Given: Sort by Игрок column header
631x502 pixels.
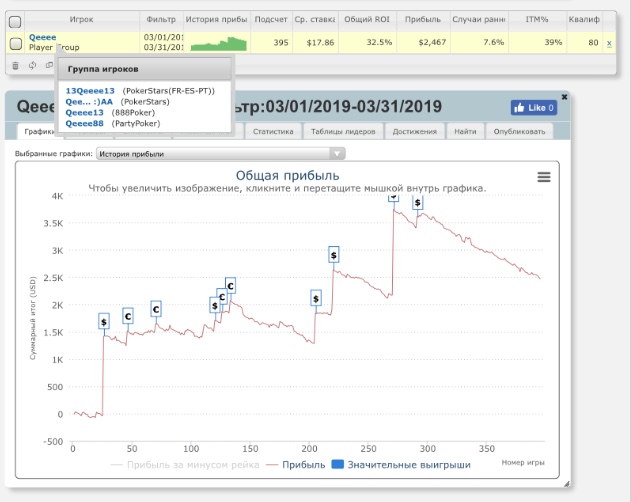Looking at the screenshot, I should click(x=81, y=19).
